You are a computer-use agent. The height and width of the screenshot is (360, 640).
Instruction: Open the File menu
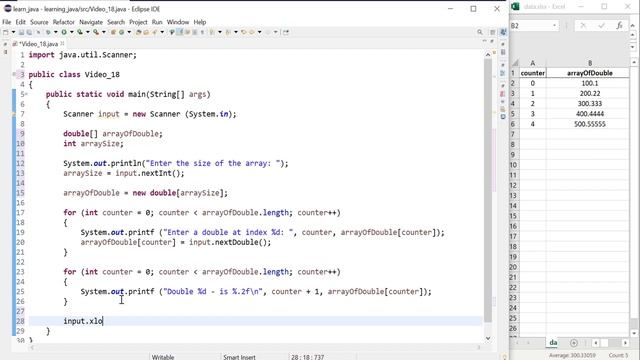coord(7,22)
